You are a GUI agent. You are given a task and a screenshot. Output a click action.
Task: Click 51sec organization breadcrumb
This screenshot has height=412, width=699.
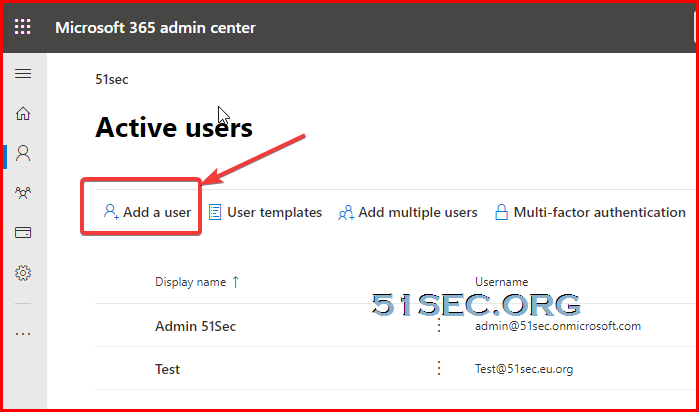[112, 80]
